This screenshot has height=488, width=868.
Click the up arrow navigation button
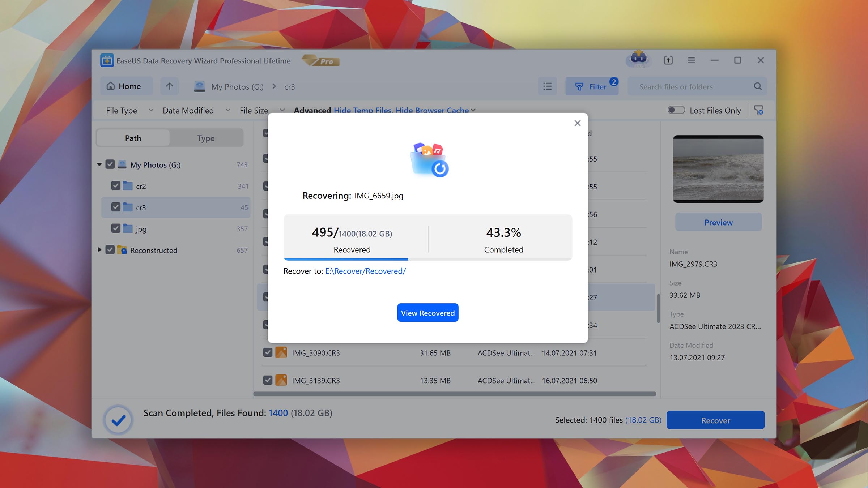(169, 86)
